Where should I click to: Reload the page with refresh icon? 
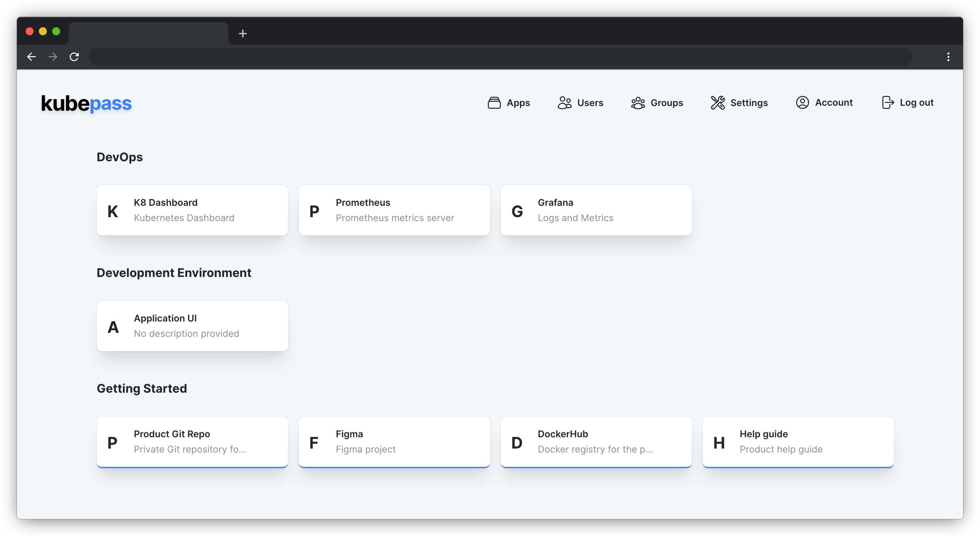(74, 57)
